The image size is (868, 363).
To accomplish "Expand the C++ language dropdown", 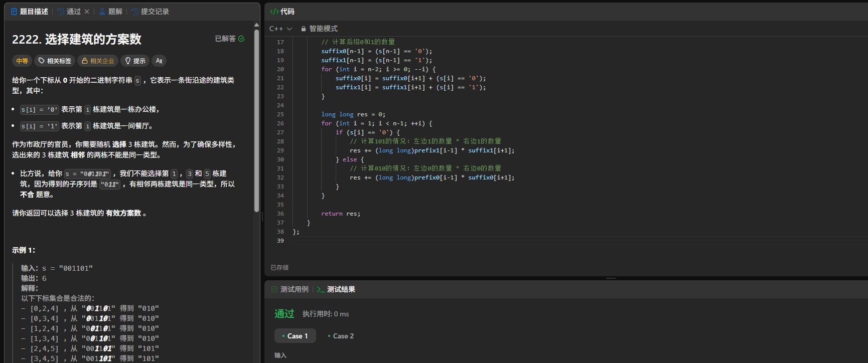I will [x=280, y=29].
